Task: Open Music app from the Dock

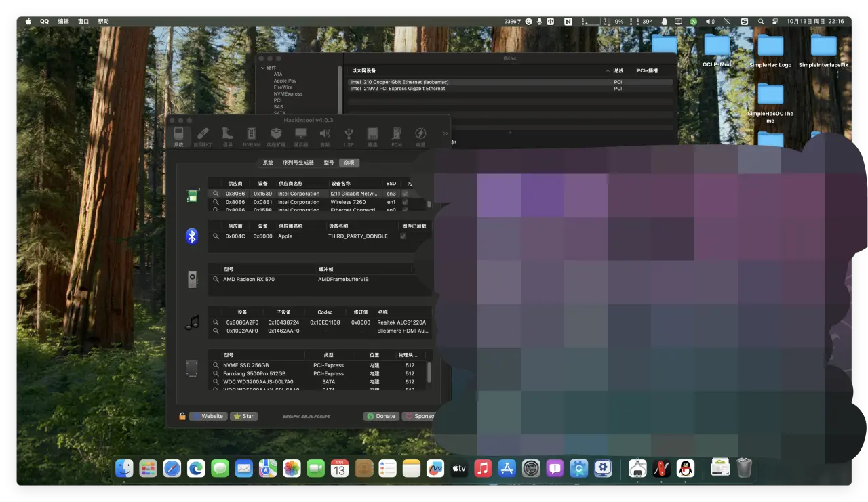Action: tap(483, 468)
